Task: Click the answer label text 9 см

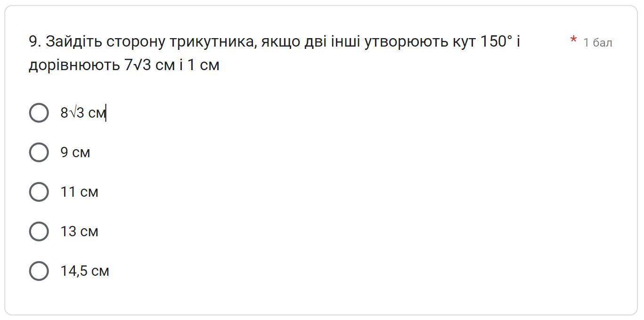Action: coord(75,152)
